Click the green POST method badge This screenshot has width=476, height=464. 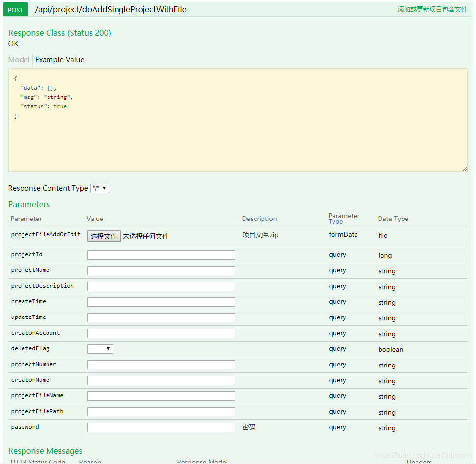[x=15, y=9]
